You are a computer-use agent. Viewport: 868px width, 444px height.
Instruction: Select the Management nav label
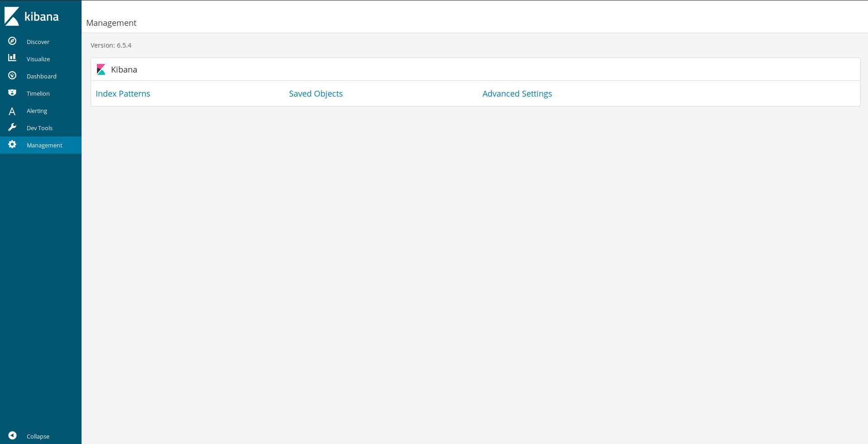[x=44, y=145]
